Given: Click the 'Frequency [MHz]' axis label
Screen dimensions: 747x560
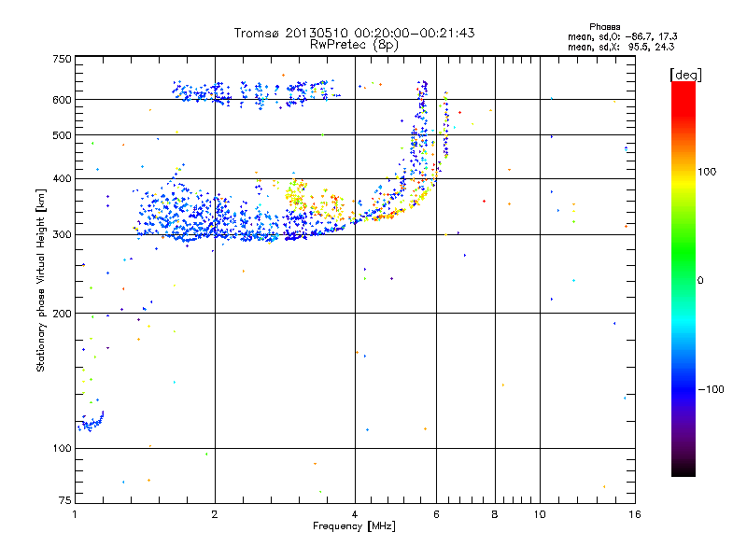Looking at the screenshot, I should point(354,526).
